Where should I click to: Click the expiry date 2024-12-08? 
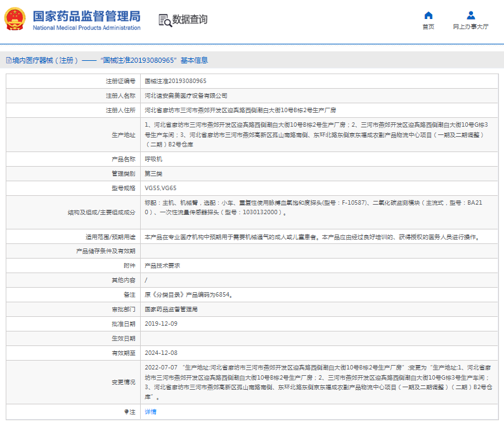click(161, 352)
